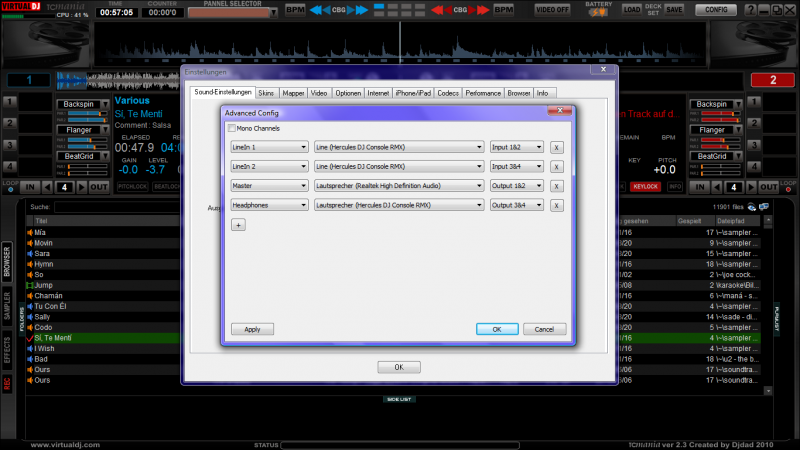This screenshot has width=800, height=450.
Task: Toggle VIDEO OFF button
Action: 552,10
